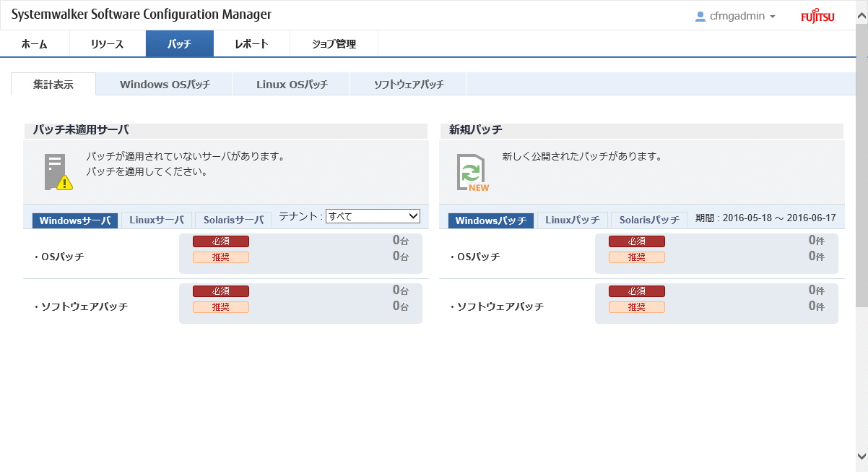Click ・OSパッチ label in パッチ未適用サーバ panel

58,257
